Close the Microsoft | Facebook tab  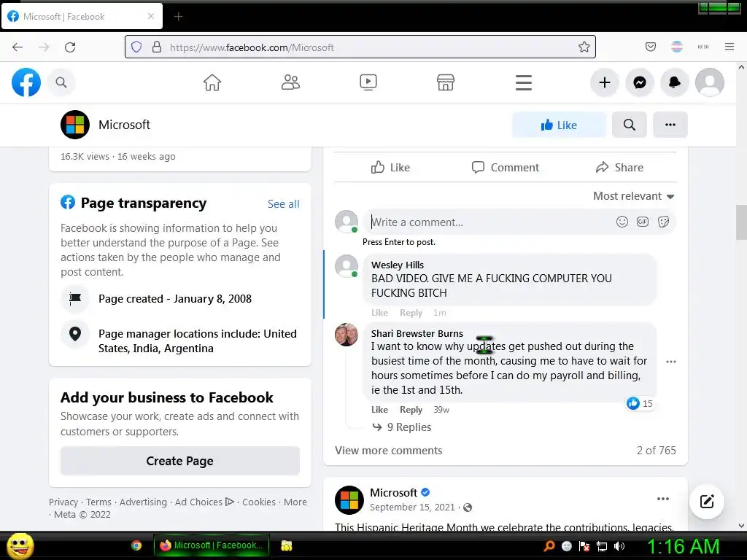tap(150, 16)
